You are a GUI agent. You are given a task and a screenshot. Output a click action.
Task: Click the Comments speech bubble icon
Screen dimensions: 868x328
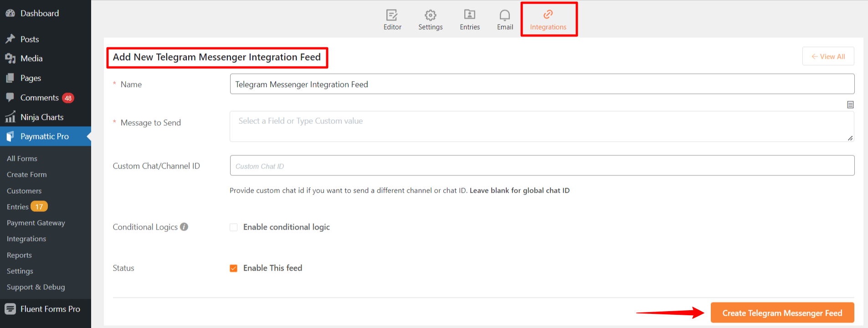10,97
